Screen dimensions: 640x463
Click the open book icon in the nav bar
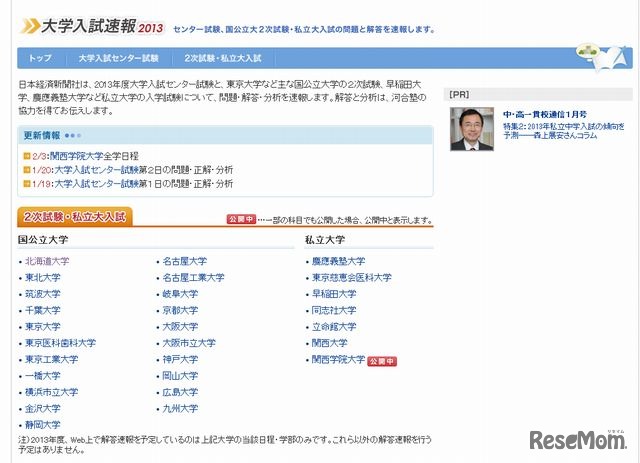tap(610, 59)
